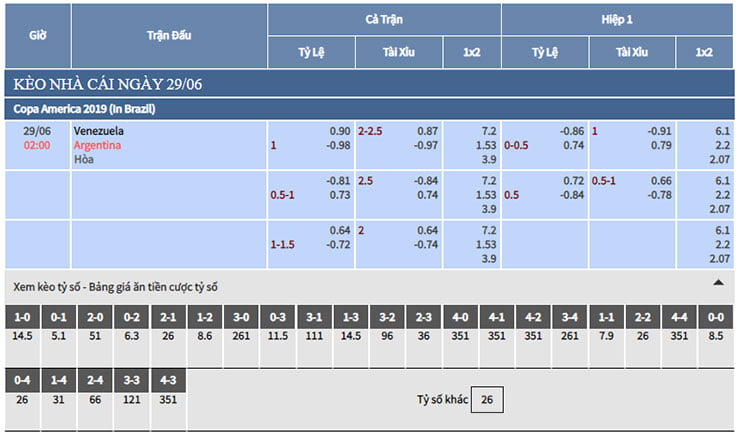
Task: Click the Tỷ số khác odds box
Action: [487, 400]
